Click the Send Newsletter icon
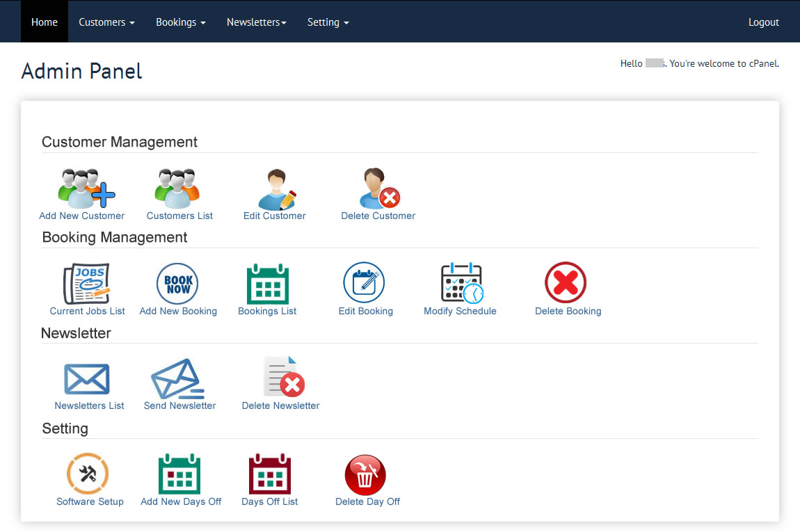This screenshot has width=800, height=532. [x=177, y=379]
